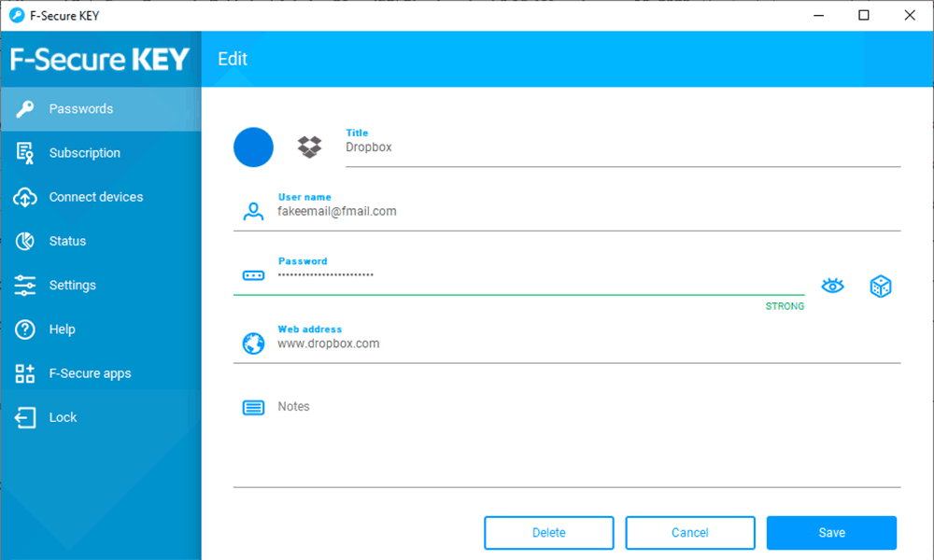
Task: Go to Subscription section
Action: 101,153
